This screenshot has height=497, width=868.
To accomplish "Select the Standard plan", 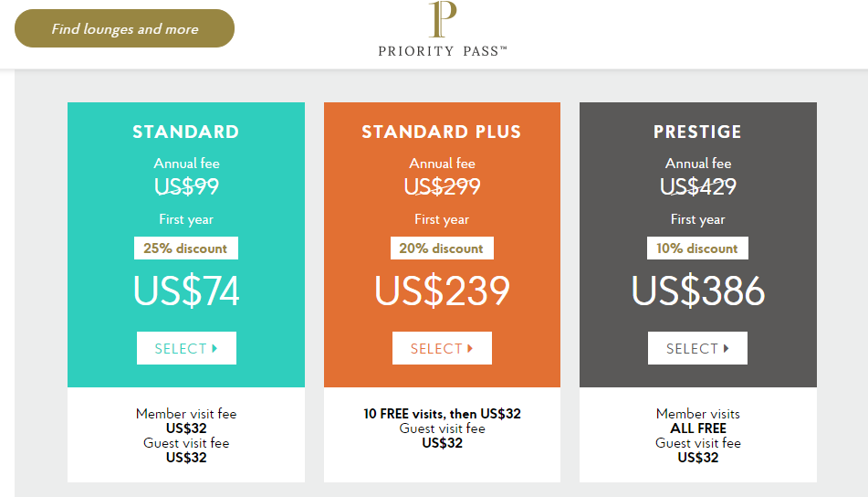I will [186, 348].
